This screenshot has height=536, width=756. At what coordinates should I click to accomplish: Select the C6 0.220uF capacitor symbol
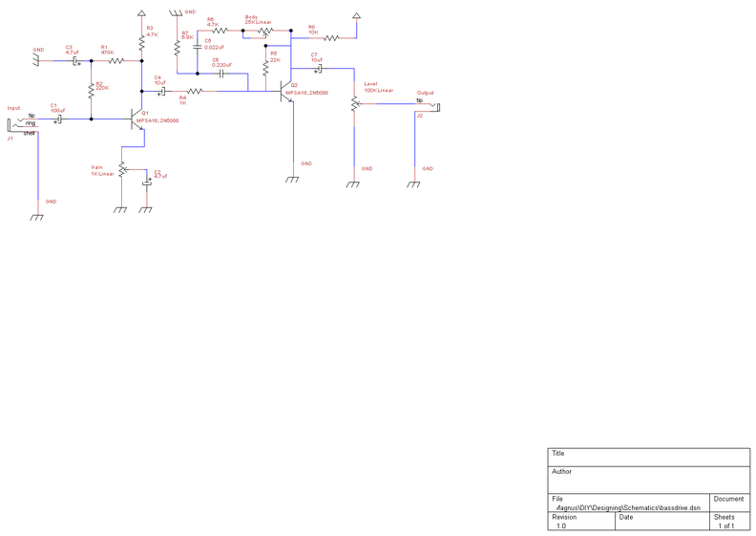click(221, 74)
